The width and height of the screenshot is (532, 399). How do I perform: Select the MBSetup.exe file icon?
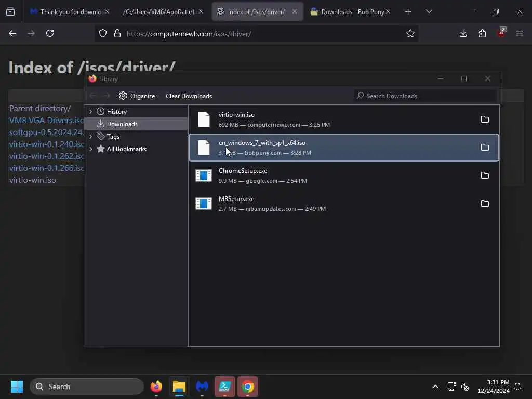click(204, 204)
